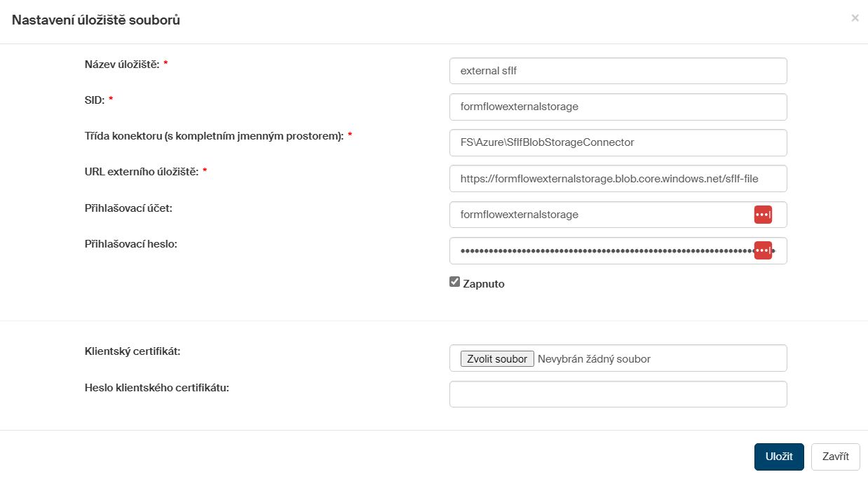
Task: Focus the Přihlašovací účet text box
Action: pos(596,215)
